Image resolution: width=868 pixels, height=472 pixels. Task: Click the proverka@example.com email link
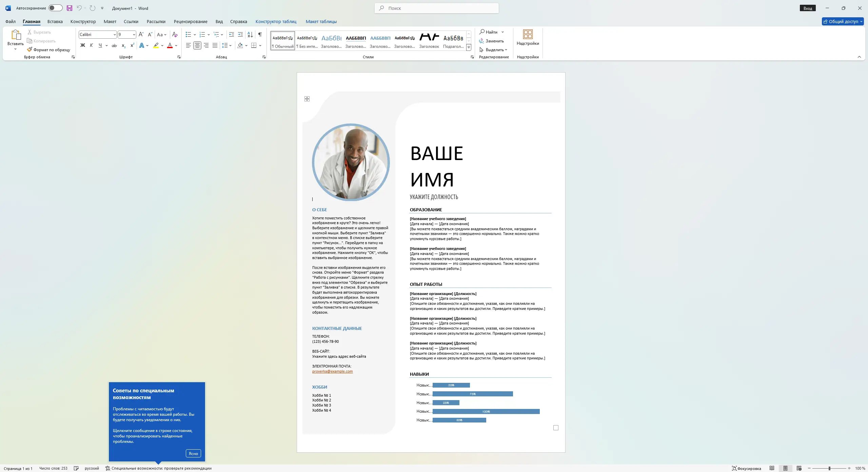coord(332,371)
